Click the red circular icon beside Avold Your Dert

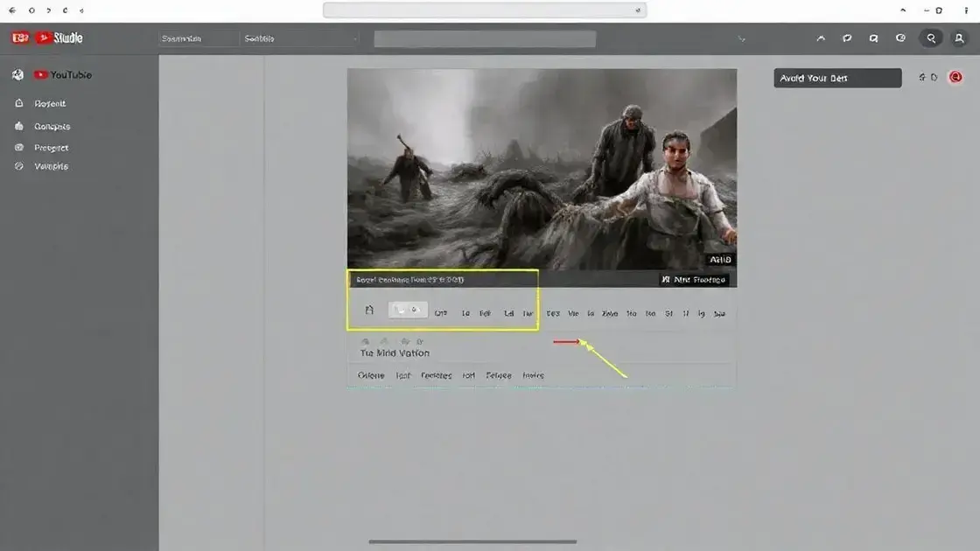tap(955, 78)
